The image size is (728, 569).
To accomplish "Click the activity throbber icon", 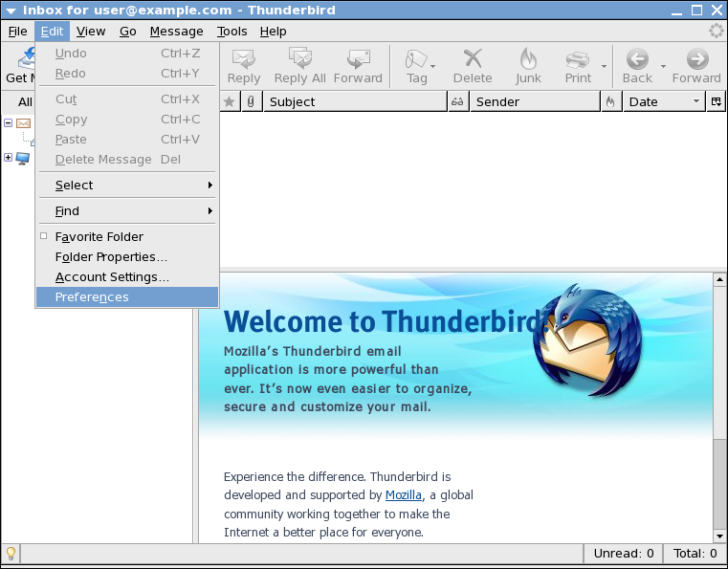I will point(716,32).
